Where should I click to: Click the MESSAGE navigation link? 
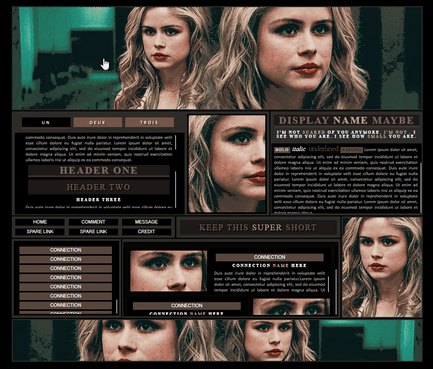tap(146, 222)
